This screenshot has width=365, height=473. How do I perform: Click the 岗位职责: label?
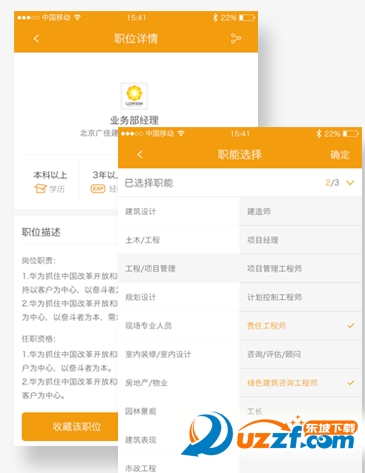[x=39, y=261]
